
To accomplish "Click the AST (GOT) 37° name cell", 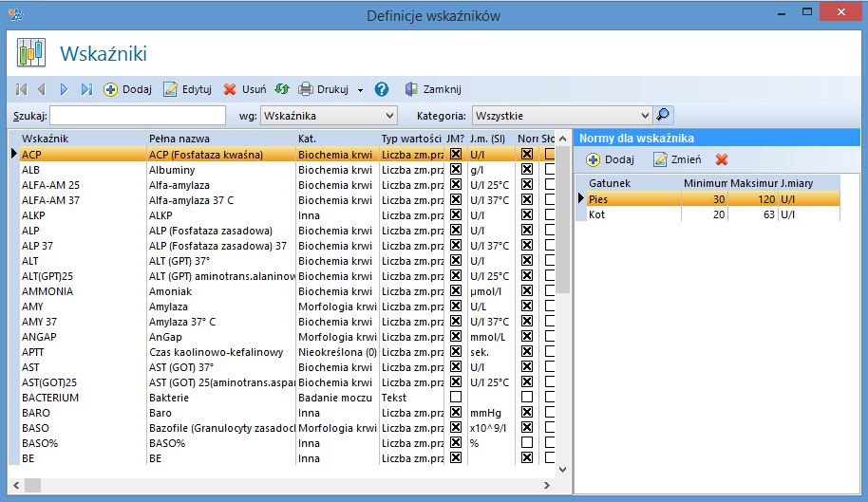I will [x=221, y=367].
